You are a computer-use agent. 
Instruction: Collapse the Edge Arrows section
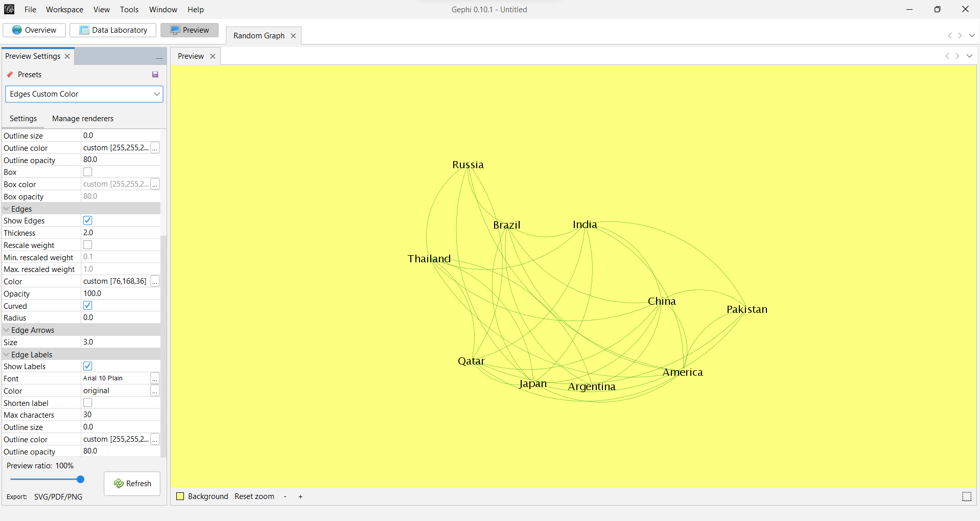[6, 330]
